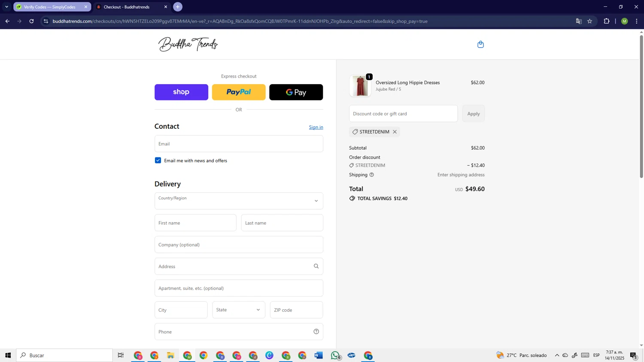Close the Checkout - Buddhatrends tab

click(166, 7)
